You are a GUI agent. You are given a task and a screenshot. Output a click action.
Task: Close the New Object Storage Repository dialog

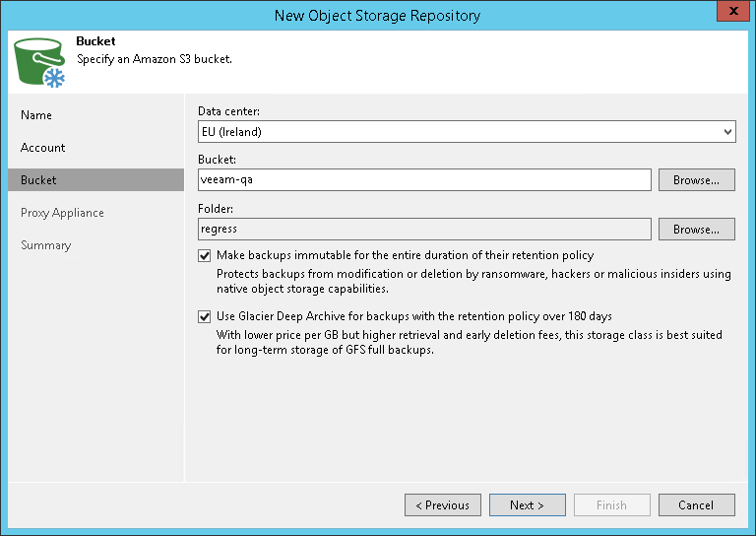[x=733, y=11]
